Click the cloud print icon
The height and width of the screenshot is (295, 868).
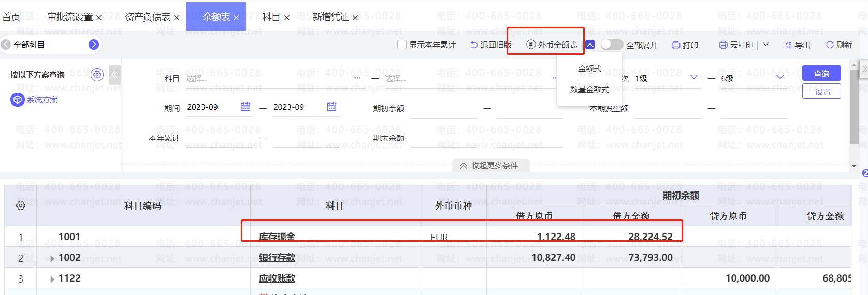[723, 45]
